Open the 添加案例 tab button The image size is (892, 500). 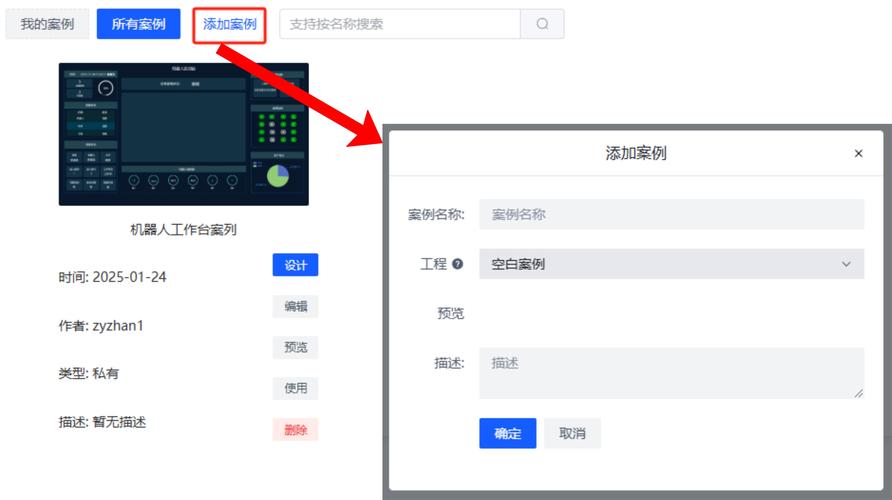[x=229, y=24]
